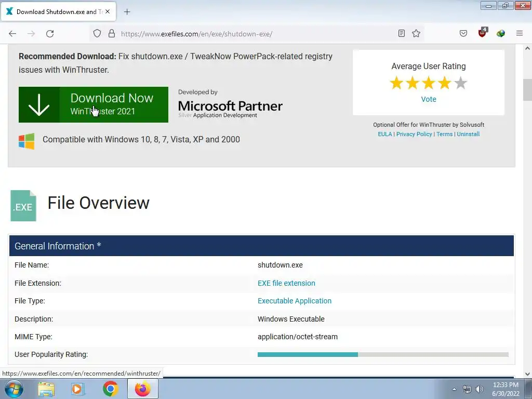Screen dimensions: 532x399
Task: Select application/octet-stream MIME value
Action: pos(298,337)
